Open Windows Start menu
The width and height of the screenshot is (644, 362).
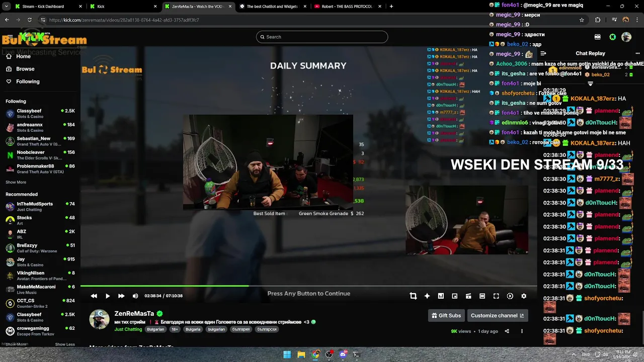pos(287,354)
